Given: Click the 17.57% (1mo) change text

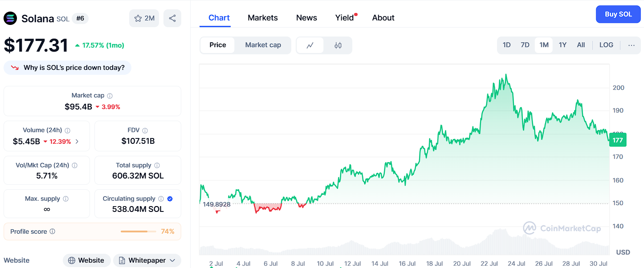Looking at the screenshot, I should pos(103,45).
